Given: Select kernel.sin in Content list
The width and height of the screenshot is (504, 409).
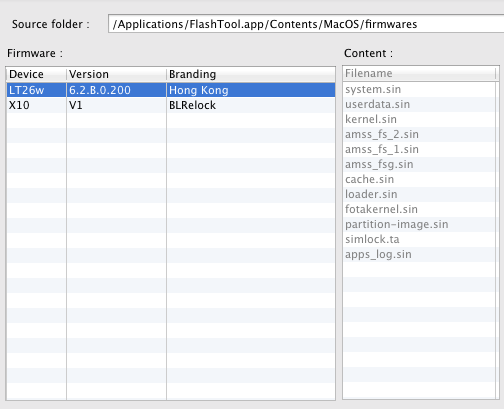Looking at the screenshot, I should point(419,119).
